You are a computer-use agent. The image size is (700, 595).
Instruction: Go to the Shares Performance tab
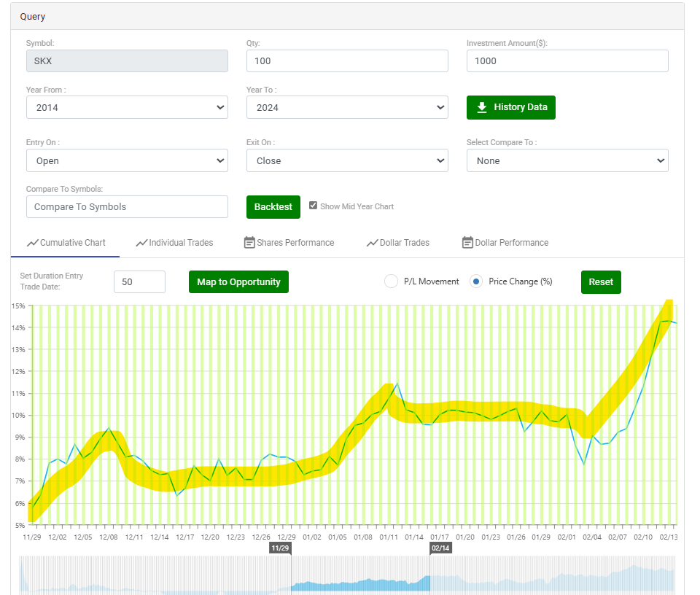(x=289, y=243)
